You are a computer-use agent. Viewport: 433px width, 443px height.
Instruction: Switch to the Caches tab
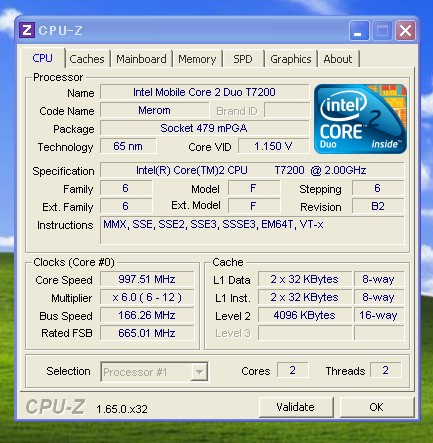pyautogui.click(x=87, y=59)
